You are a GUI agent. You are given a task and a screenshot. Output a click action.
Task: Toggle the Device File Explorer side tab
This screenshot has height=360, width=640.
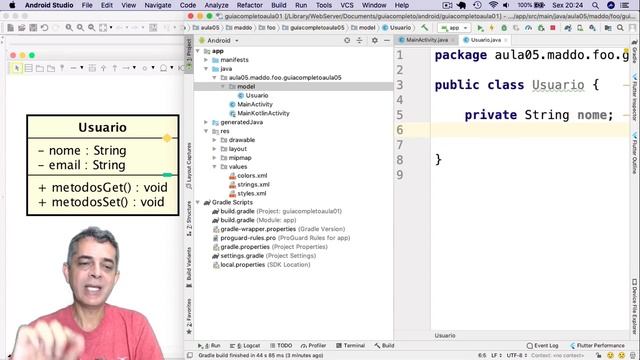(635, 307)
